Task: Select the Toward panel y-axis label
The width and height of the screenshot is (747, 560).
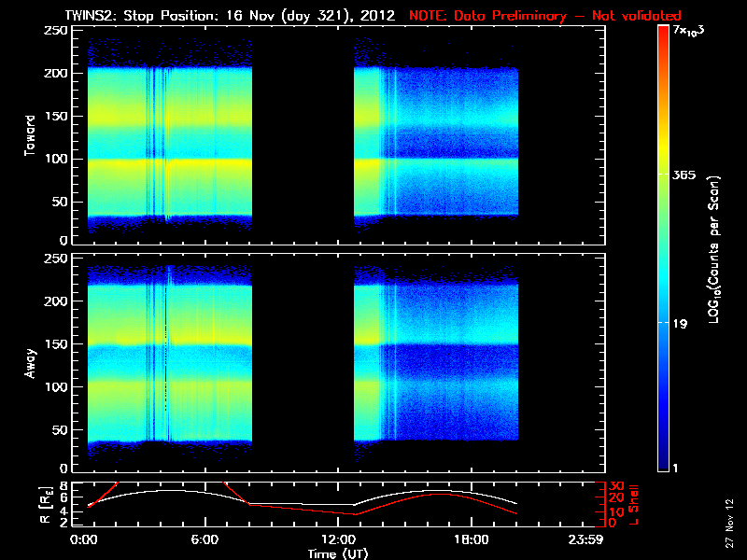Action: [31, 134]
